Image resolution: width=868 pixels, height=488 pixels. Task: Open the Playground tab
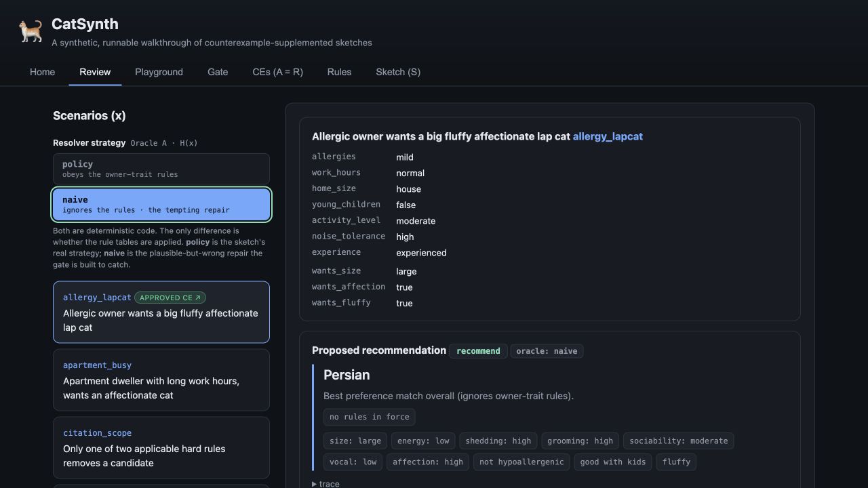159,72
